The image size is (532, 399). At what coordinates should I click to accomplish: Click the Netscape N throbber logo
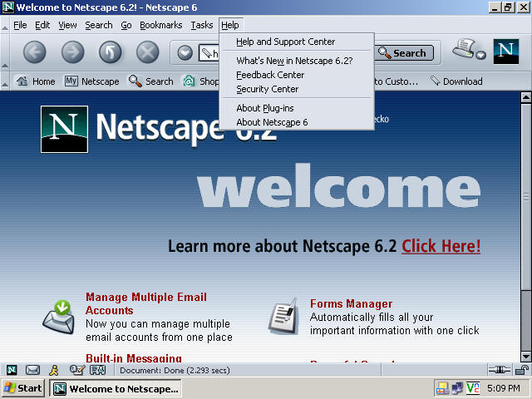click(506, 52)
